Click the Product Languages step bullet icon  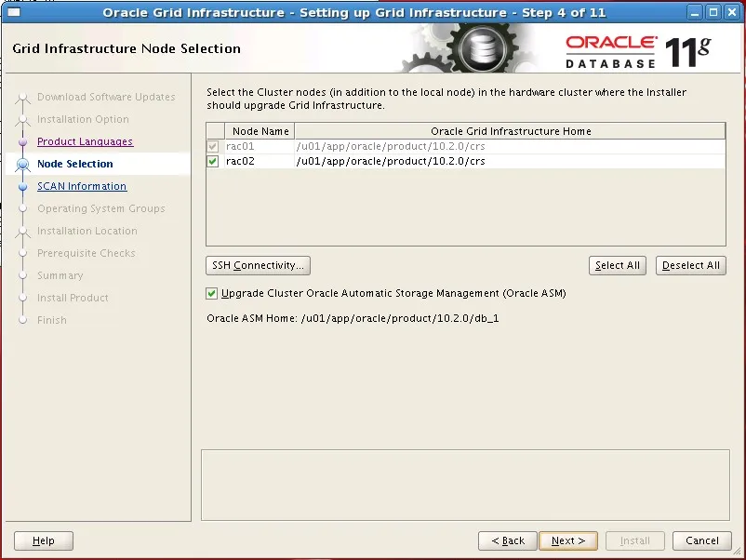pyautogui.click(x=23, y=142)
